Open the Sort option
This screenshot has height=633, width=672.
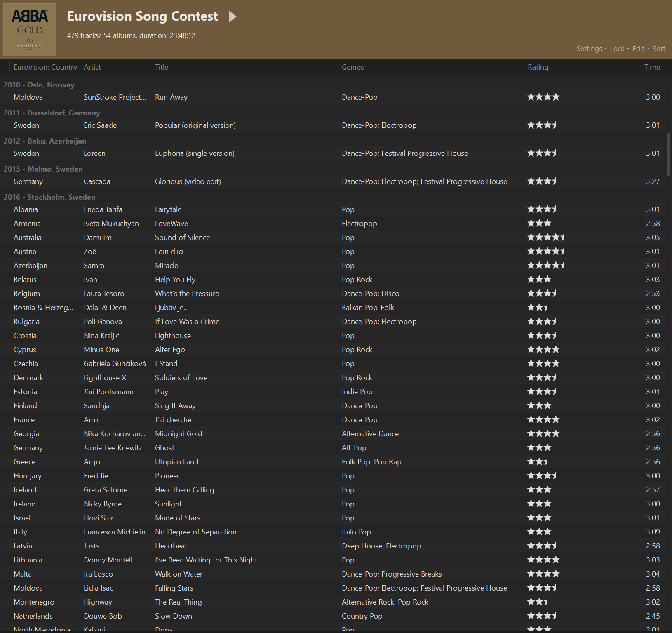point(659,49)
